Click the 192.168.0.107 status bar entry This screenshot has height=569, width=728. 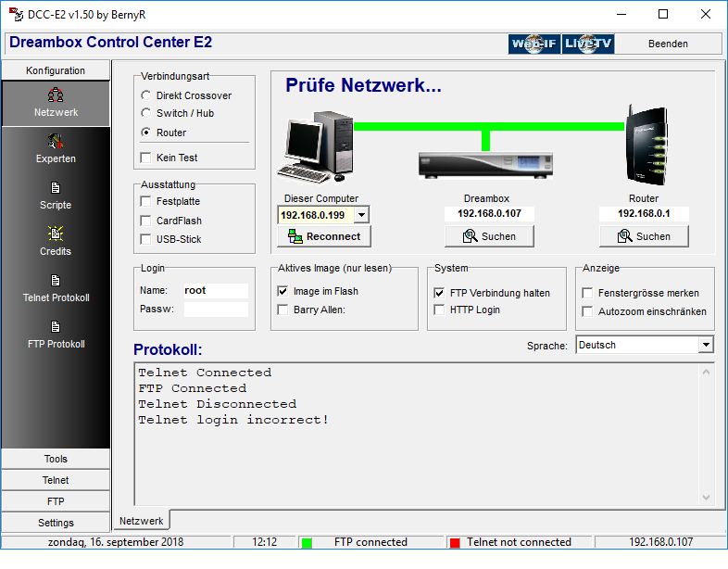pyautogui.click(x=660, y=542)
